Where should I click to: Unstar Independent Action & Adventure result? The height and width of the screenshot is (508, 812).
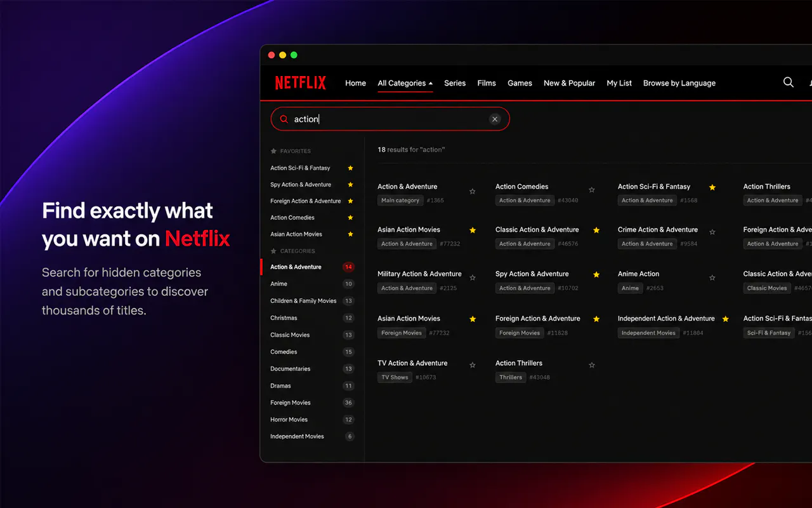pos(725,319)
